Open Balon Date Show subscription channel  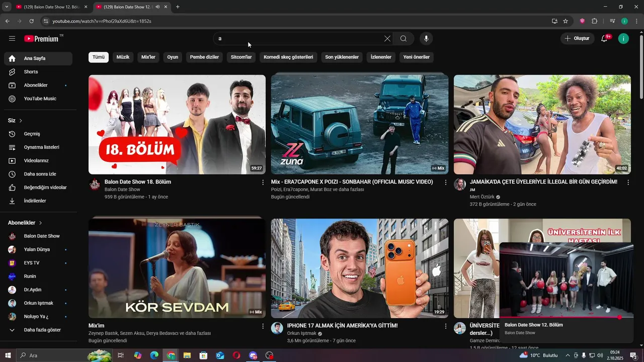38,236
